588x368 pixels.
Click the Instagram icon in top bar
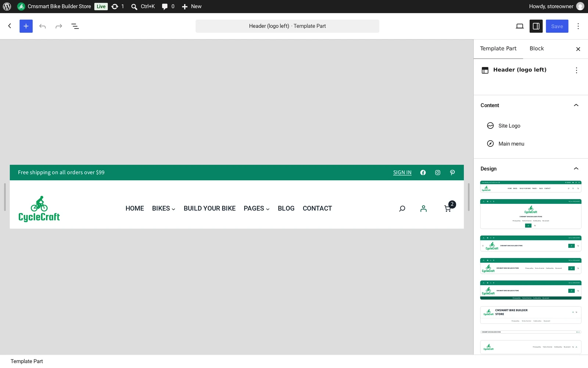(x=438, y=173)
